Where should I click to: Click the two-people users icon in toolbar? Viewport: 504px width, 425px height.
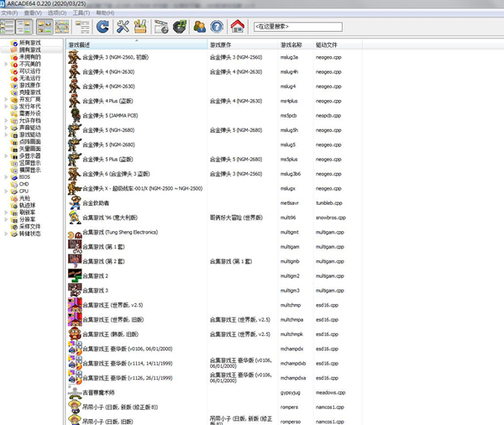[199, 27]
